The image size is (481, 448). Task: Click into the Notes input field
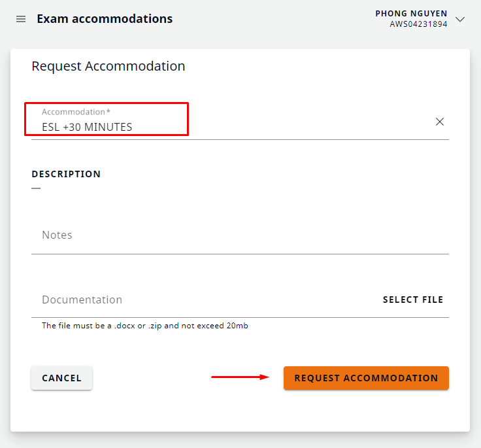tap(240, 235)
